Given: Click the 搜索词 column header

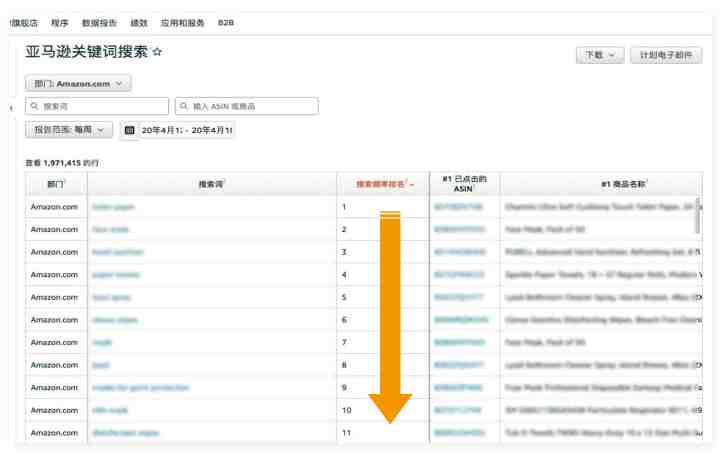Looking at the screenshot, I should [211, 184].
